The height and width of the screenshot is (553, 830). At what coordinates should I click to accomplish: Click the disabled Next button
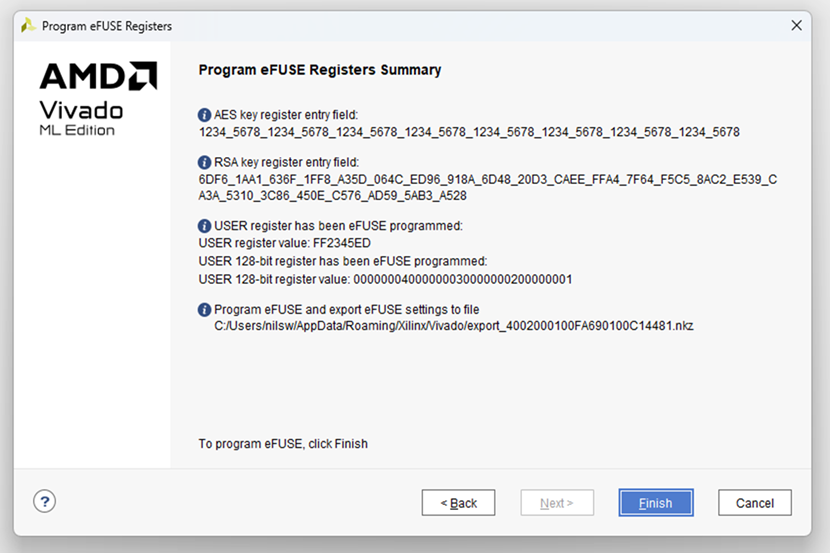[556, 503]
